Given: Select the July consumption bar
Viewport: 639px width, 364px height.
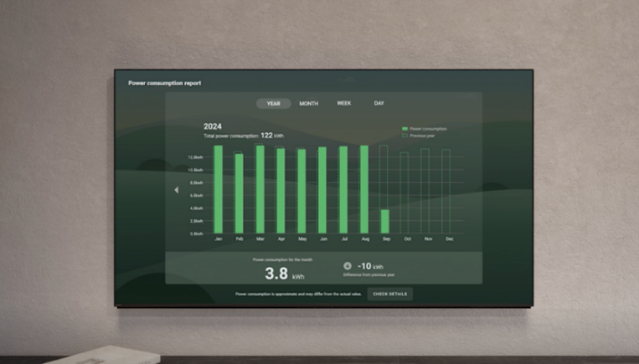Looking at the screenshot, I should [343, 190].
